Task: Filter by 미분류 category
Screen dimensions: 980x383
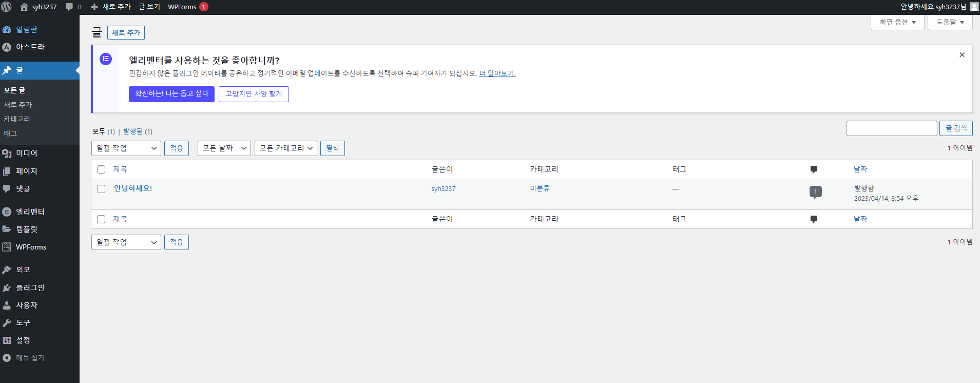Action: [540, 188]
